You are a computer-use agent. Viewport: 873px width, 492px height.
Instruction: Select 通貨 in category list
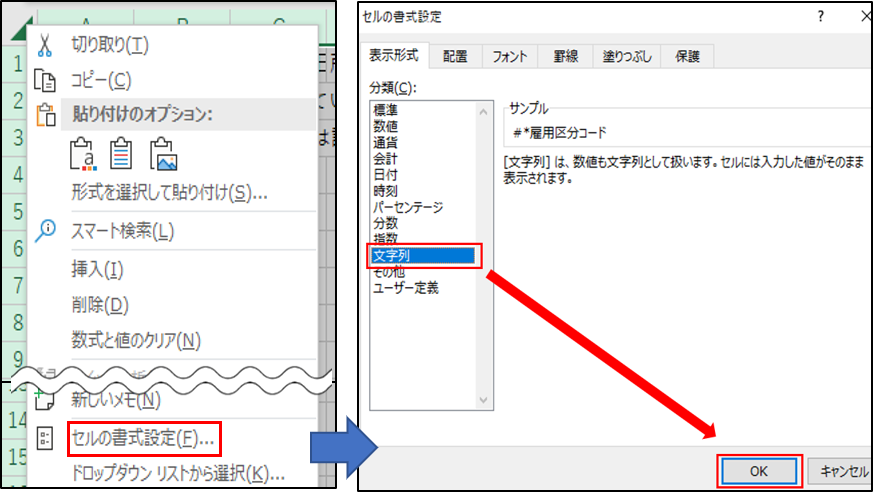point(386,142)
